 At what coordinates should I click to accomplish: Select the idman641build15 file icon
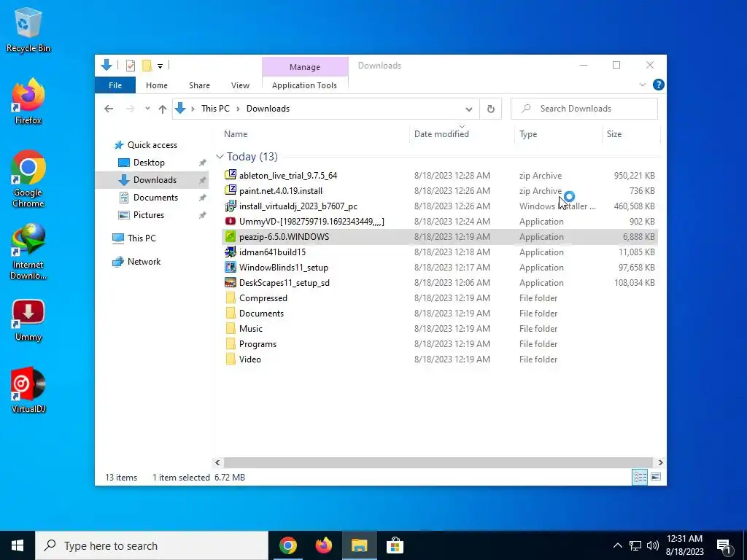(230, 252)
